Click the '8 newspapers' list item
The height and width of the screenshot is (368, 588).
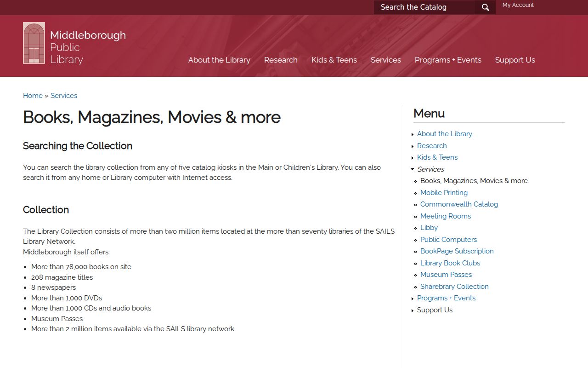[x=53, y=287]
